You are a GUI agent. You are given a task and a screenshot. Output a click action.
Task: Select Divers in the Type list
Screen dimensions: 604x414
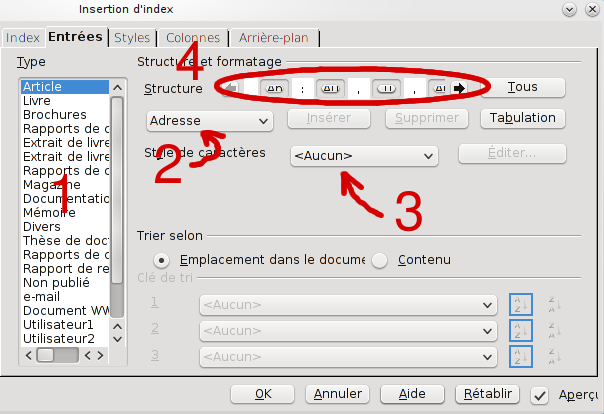[x=65, y=227]
